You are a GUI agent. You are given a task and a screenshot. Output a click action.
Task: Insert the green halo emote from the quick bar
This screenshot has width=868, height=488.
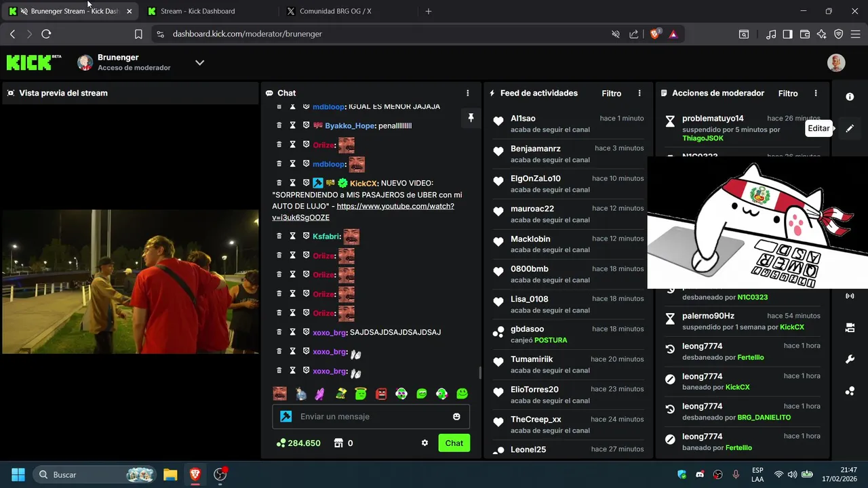click(361, 394)
